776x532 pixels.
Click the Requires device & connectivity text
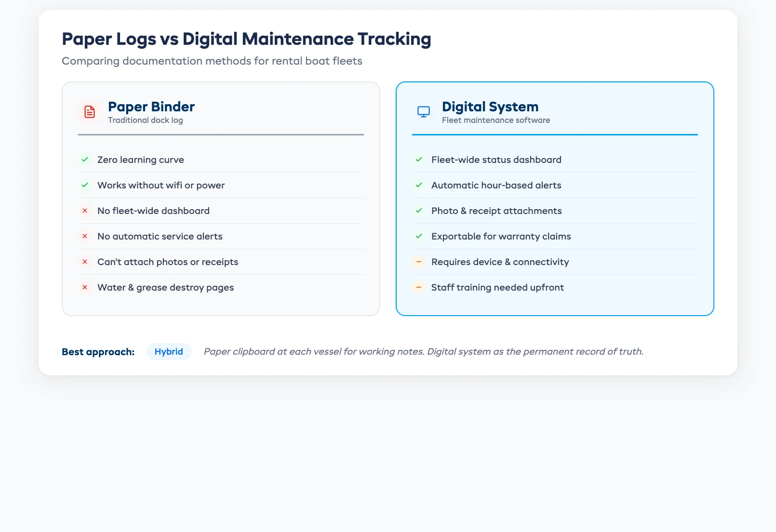pyautogui.click(x=500, y=262)
